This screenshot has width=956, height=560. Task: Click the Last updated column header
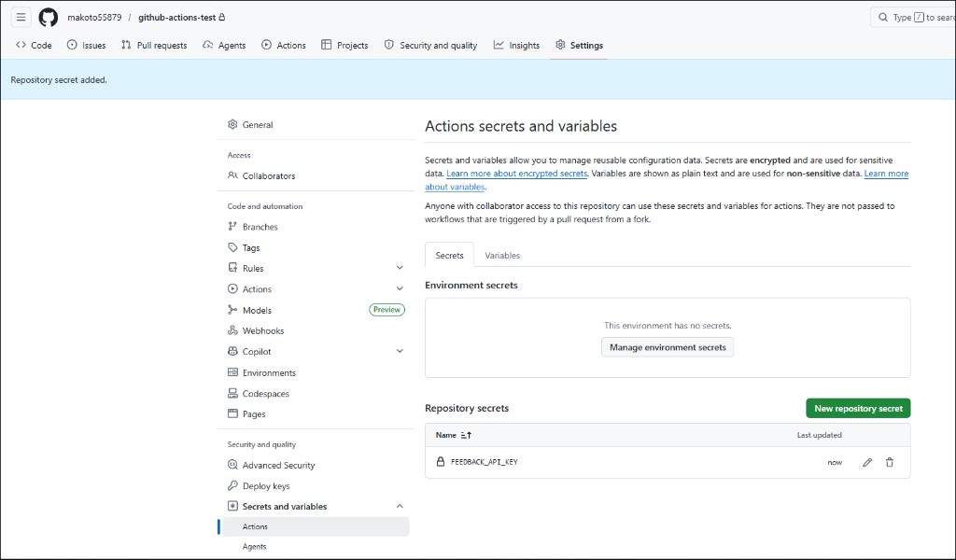819,435
